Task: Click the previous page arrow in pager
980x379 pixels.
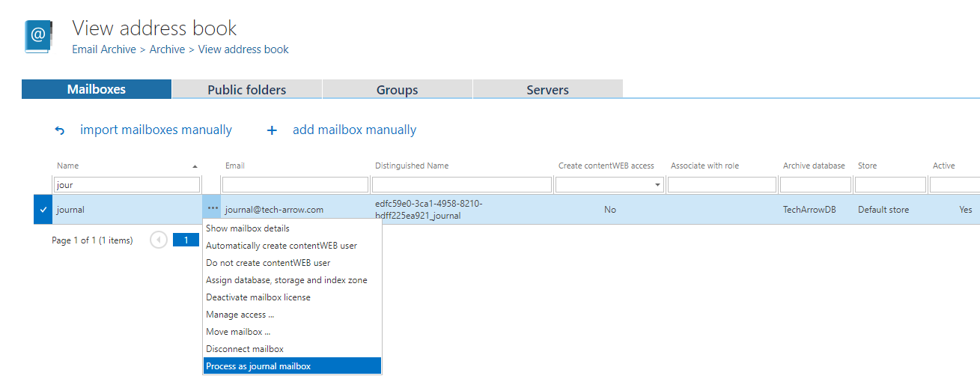Action: [158, 240]
